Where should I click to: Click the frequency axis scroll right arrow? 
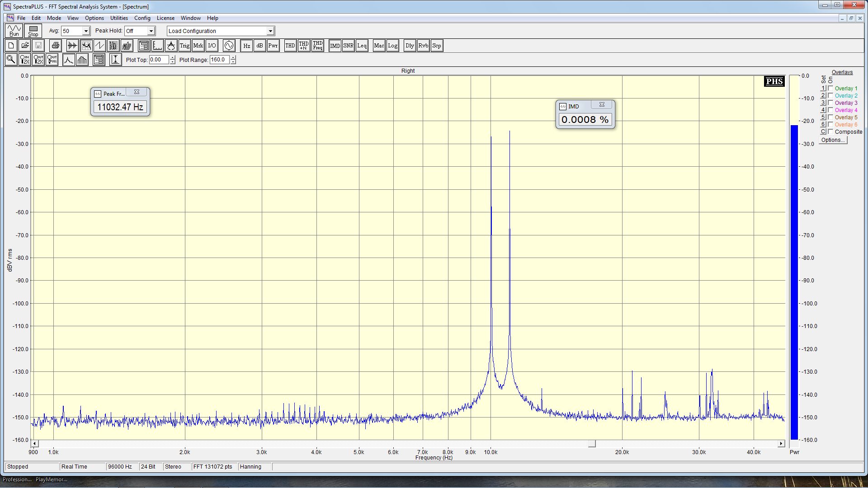(x=781, y=444)
